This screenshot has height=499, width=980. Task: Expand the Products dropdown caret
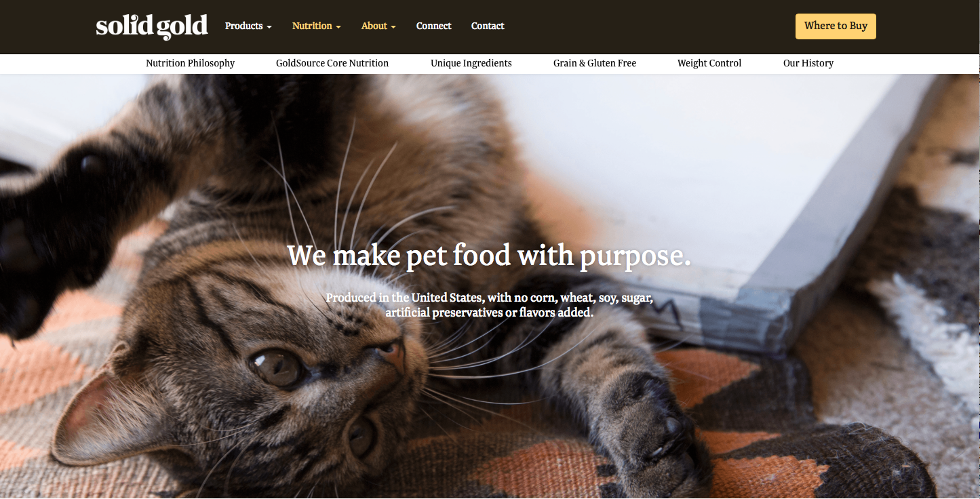pyautogui.click(x=269, y=27)
